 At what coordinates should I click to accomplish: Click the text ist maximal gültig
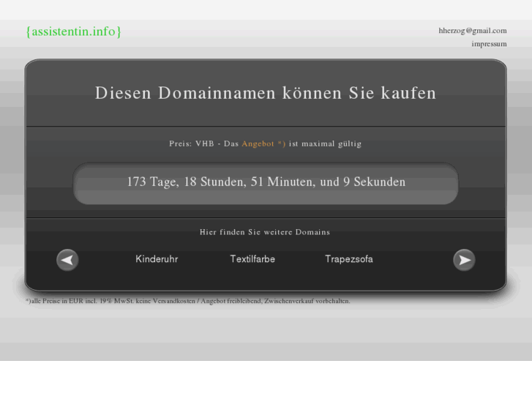click(325, 143)
